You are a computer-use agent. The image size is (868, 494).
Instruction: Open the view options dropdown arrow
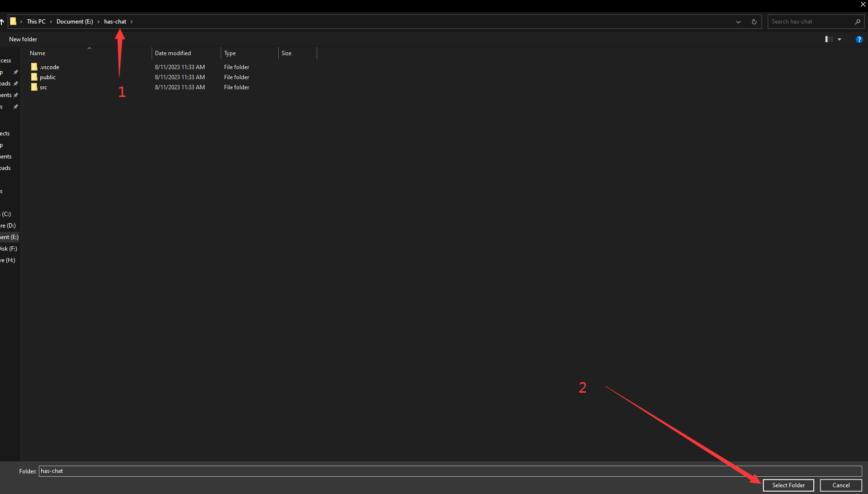tap(839, 39)
